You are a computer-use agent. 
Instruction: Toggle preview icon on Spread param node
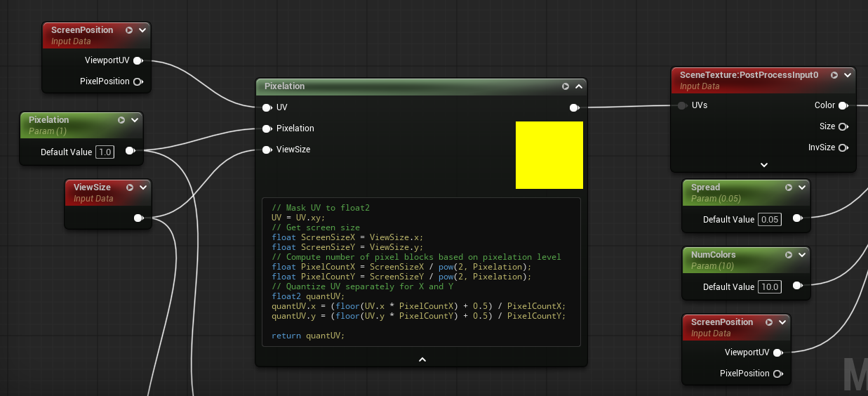[x=789, y=187]
